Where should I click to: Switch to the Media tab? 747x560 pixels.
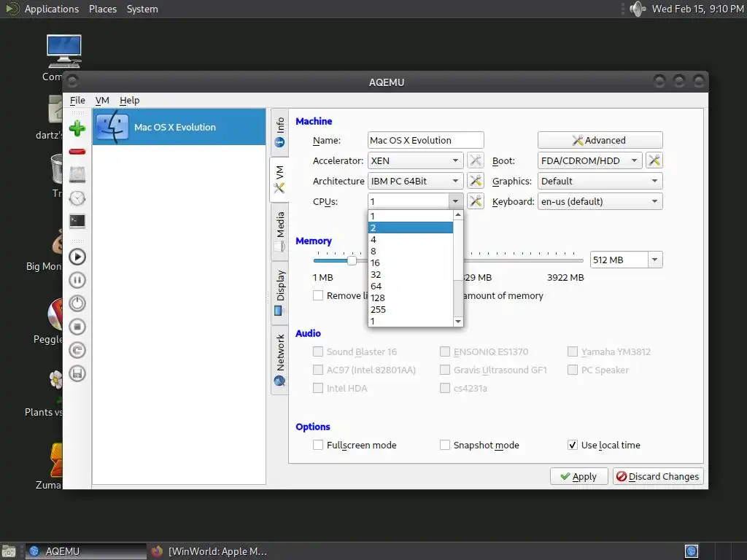[279, 232]
